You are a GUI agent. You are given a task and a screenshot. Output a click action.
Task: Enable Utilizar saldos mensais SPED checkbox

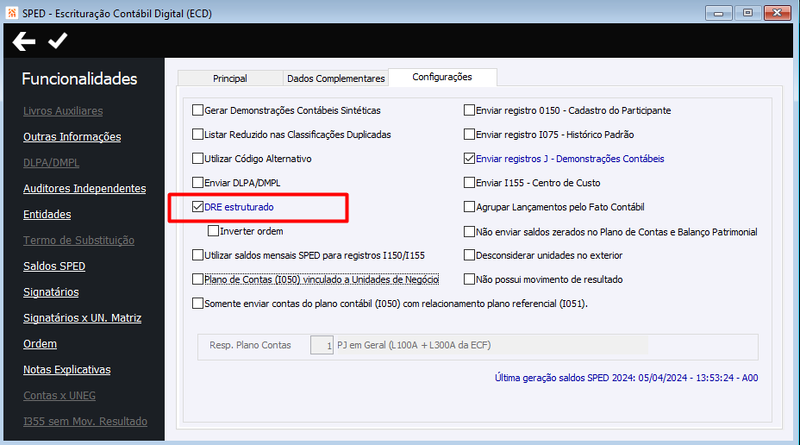[x=198, y=255]
